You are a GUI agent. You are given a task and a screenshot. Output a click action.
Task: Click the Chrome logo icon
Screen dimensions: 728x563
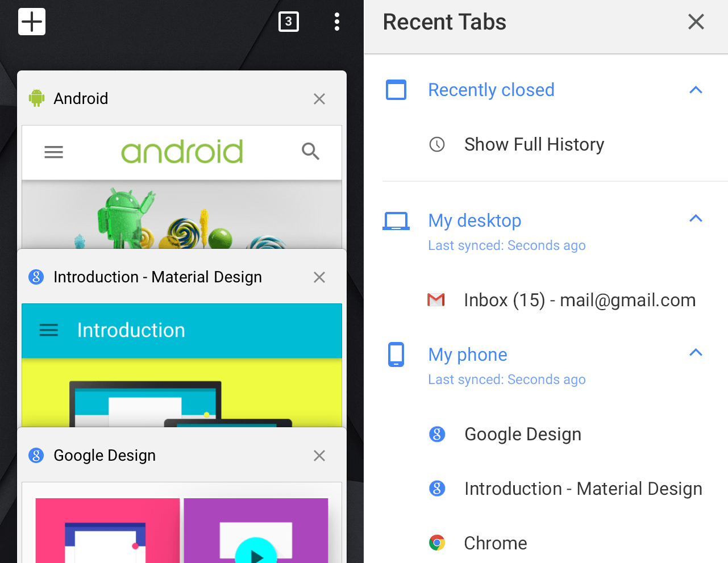pyautogui.click(x=436, y=543)
